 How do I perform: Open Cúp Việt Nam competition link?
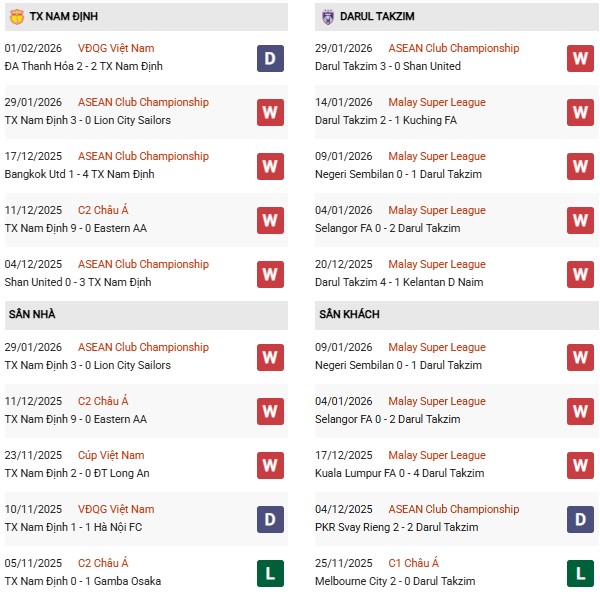[x=111, y=455]
